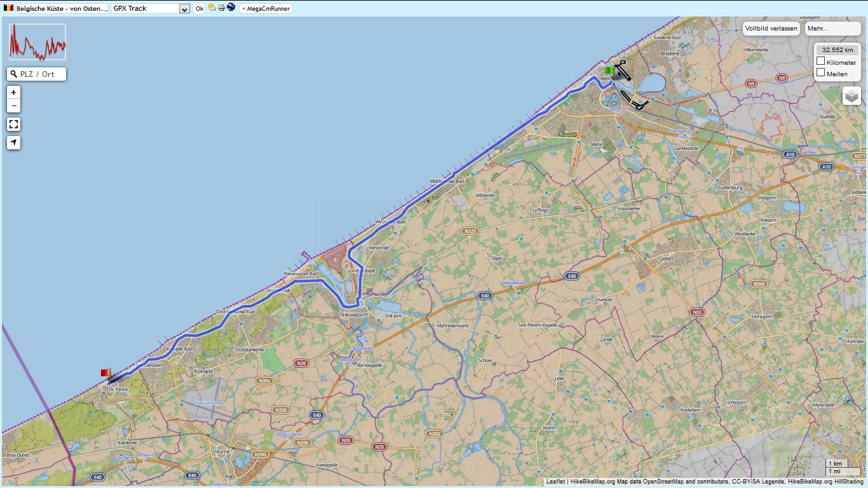This screenshot has height=488, width=868.
Task: Enable the Kilometer checkbox
Action: click(821, 62)
